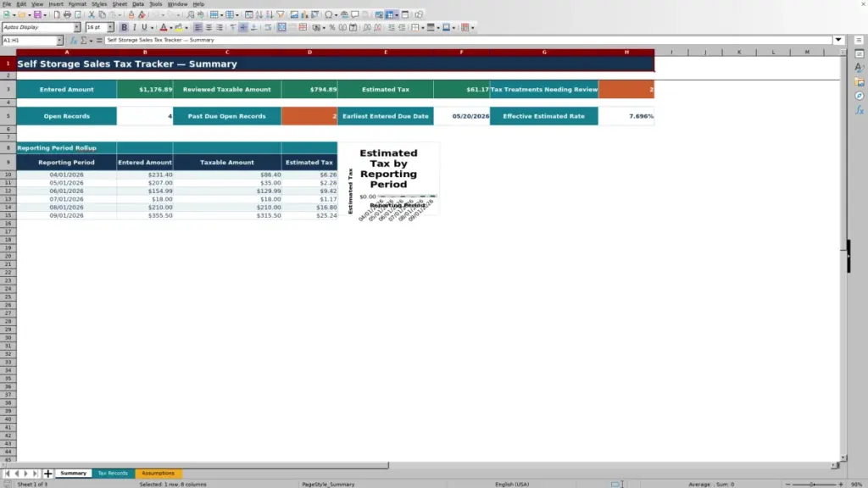868x488 pixels.
Task: Click the formula input line field
Action: (x=468, y=41)
